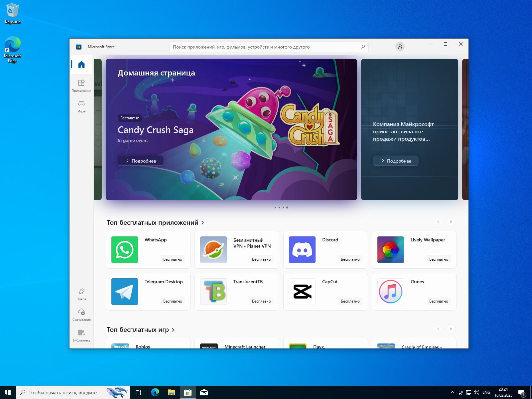Open the WhatsApp app tile

point(148,250)
